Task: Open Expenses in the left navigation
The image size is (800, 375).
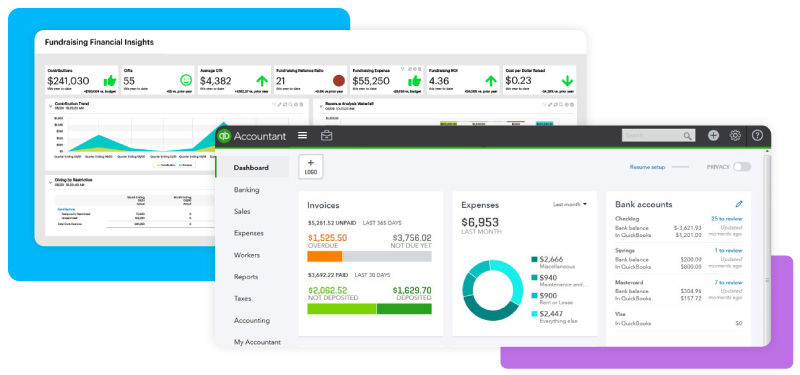Action: 248,233
